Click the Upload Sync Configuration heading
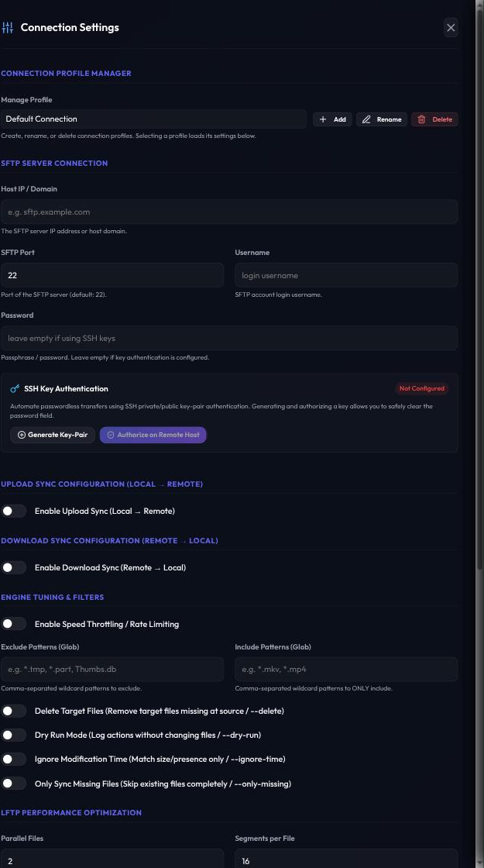Image resolution: width=484 pixels, height=868 pixels. (101, 484)
